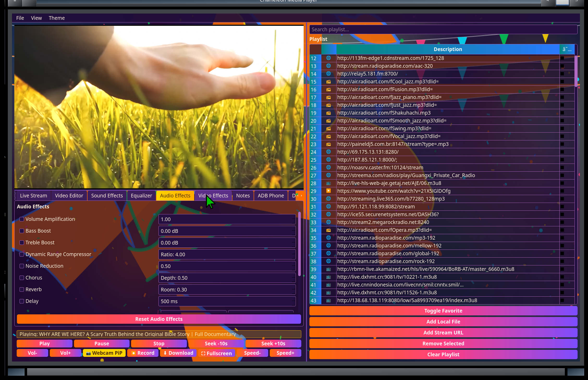Click the Toggle Favorite button
588x380 pixels.
443,311
